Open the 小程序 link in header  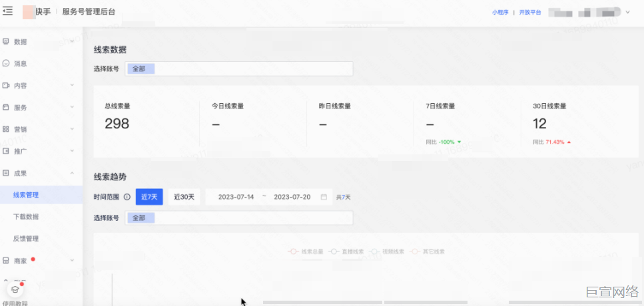tap(500, 12)
